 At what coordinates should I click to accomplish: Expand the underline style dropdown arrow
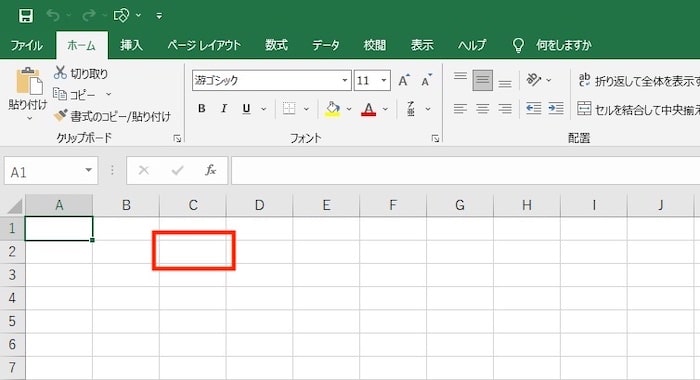[x=264, y=109]
